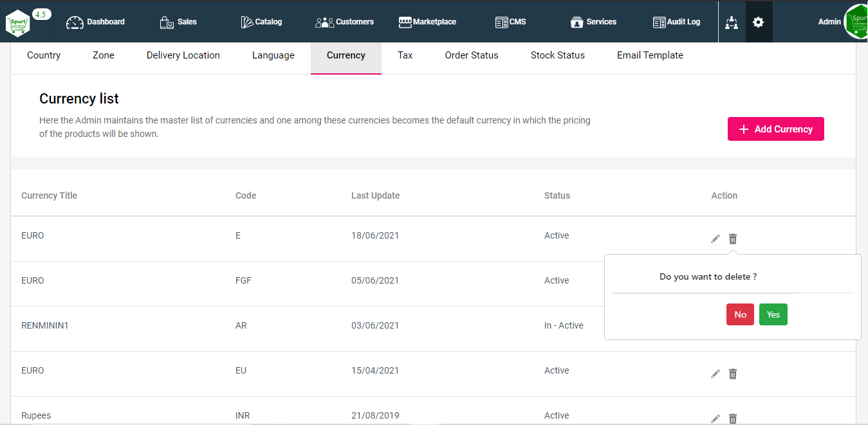Click the Action column header
This screenshot has width=868, height=425.
[724, 195]
